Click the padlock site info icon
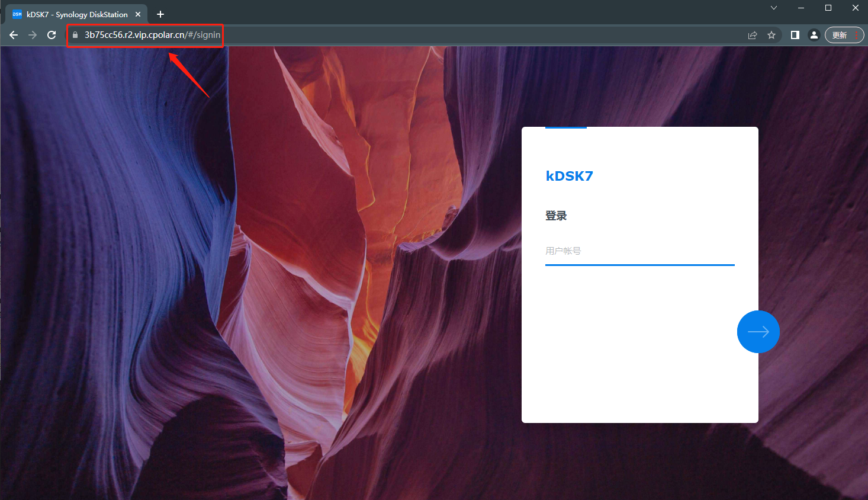Image resolution: width=868 pixels, height=500 pixels. [x=75, y=35]
